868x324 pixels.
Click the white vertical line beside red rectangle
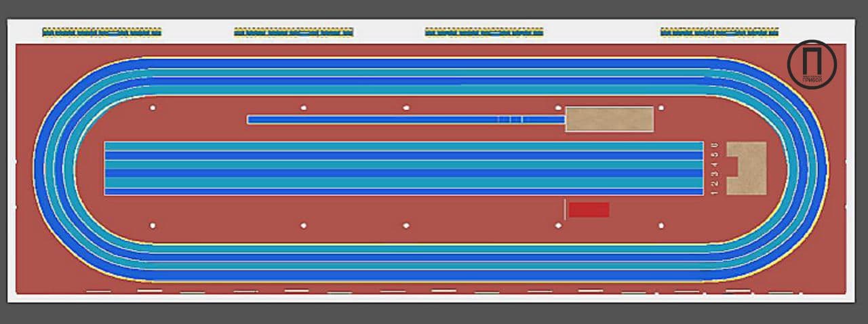coord(565,209)
